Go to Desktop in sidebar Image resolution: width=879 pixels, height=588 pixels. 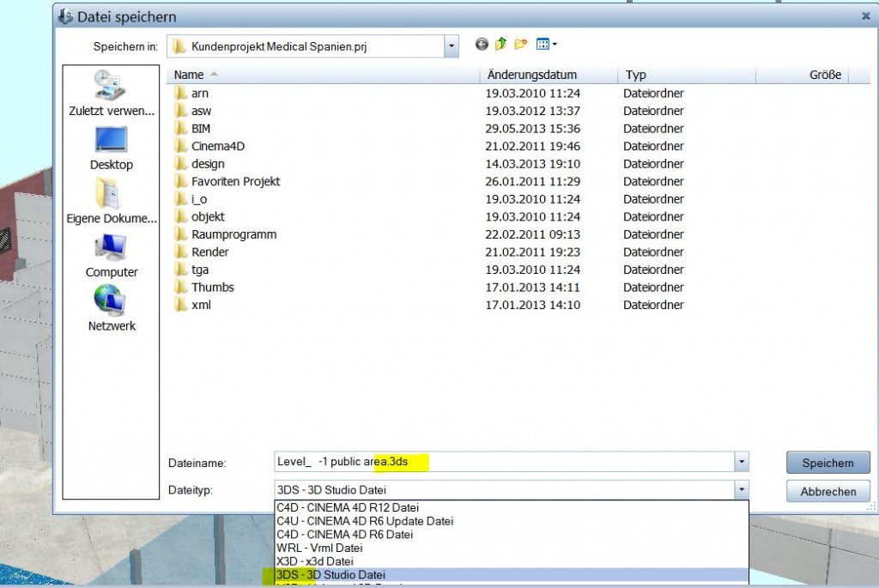click(112, 148)
